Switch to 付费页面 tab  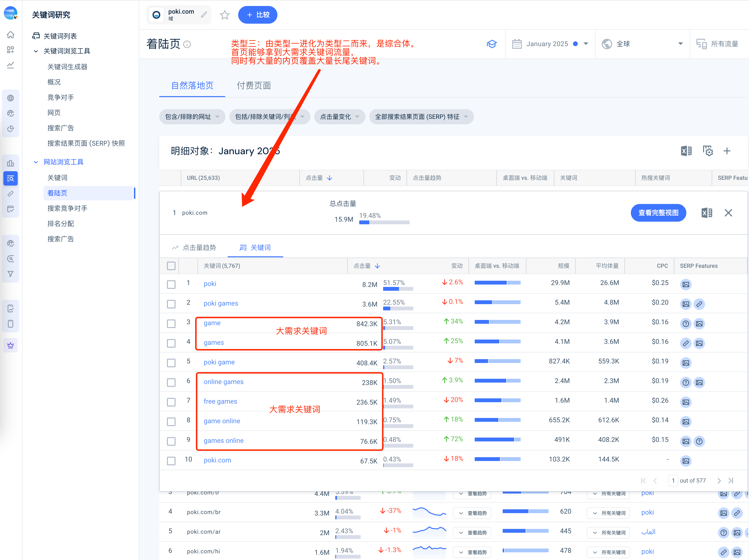point(254,86)
